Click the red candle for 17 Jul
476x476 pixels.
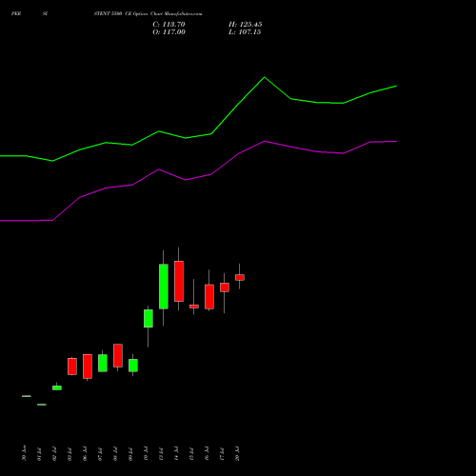click(225, 288)
